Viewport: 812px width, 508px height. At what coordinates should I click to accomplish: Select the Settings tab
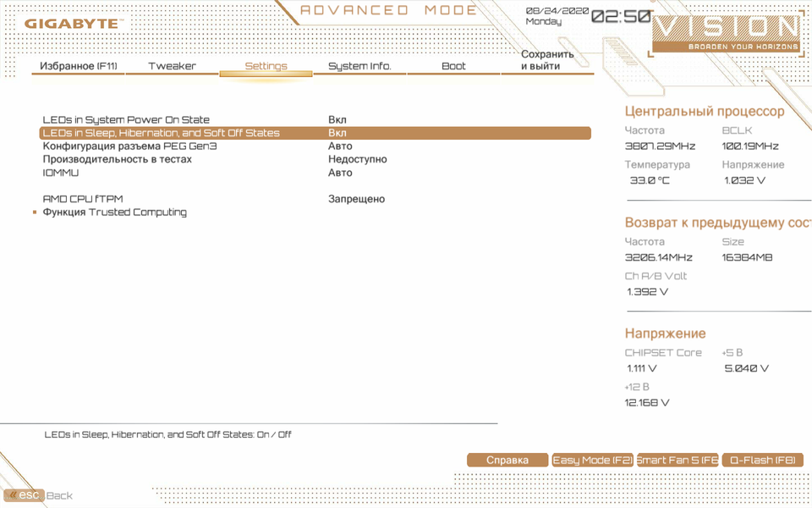tap(266, 66)
